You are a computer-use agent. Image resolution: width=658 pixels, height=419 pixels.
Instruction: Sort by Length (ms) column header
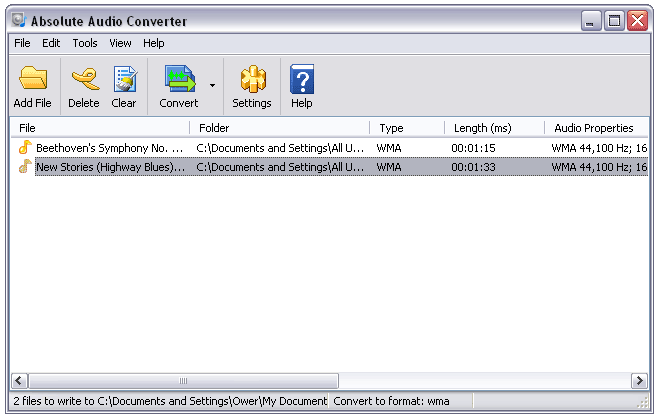coord(493,128)
